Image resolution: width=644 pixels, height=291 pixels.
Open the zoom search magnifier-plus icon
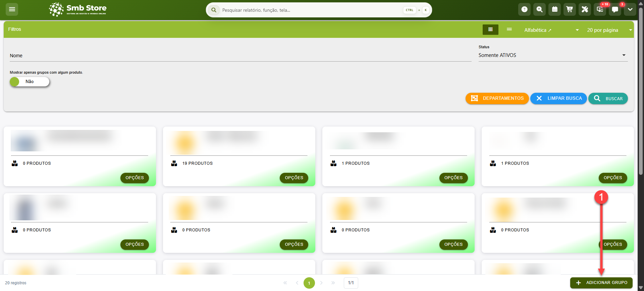click(x=539, y=9)
